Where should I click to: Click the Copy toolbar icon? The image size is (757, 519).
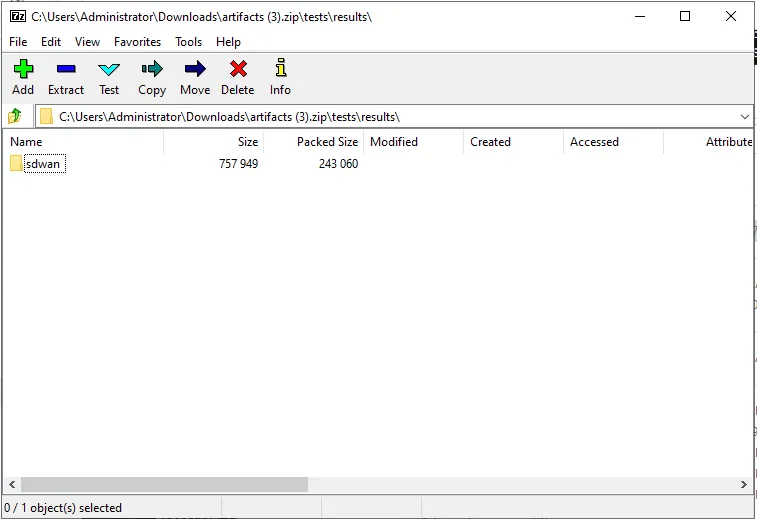[152, 70]
